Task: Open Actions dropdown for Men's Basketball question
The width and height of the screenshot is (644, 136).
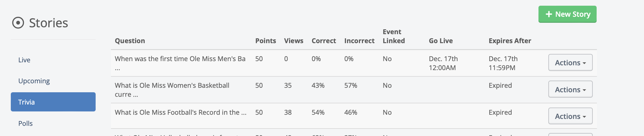Action: click(570, 63)
